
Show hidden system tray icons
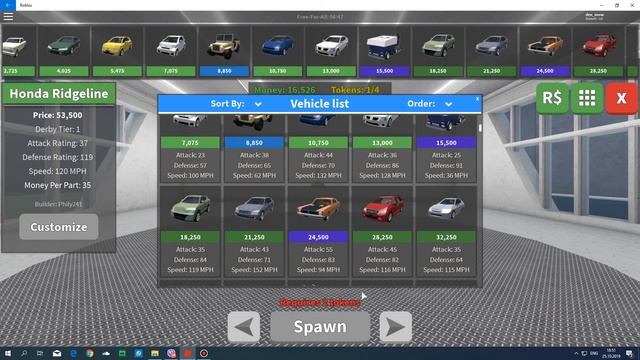(x=576, y=353)
